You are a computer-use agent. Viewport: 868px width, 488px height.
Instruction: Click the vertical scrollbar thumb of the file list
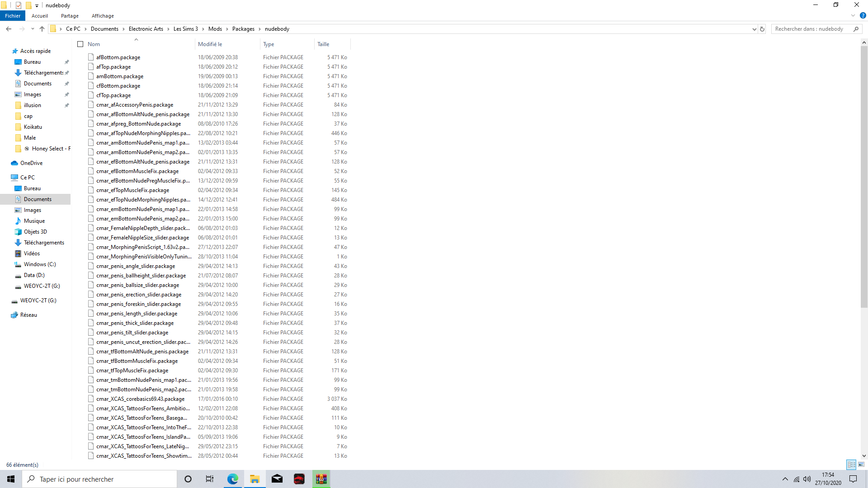pyautogui.click(x=864, y=176)
